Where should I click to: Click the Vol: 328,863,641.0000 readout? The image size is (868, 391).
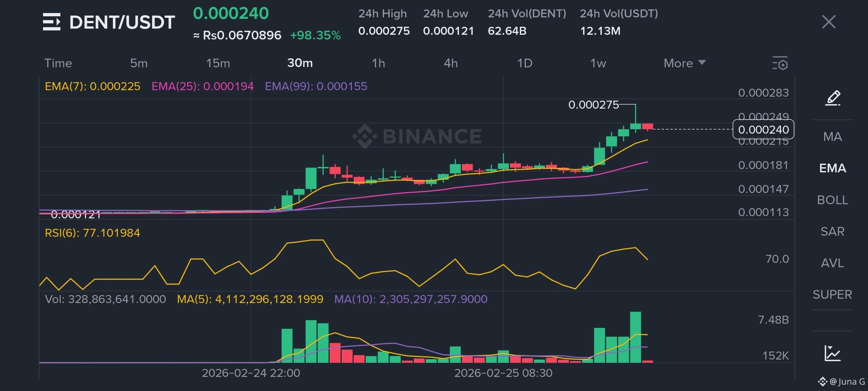pyautogui.click(x=105, y=299)
